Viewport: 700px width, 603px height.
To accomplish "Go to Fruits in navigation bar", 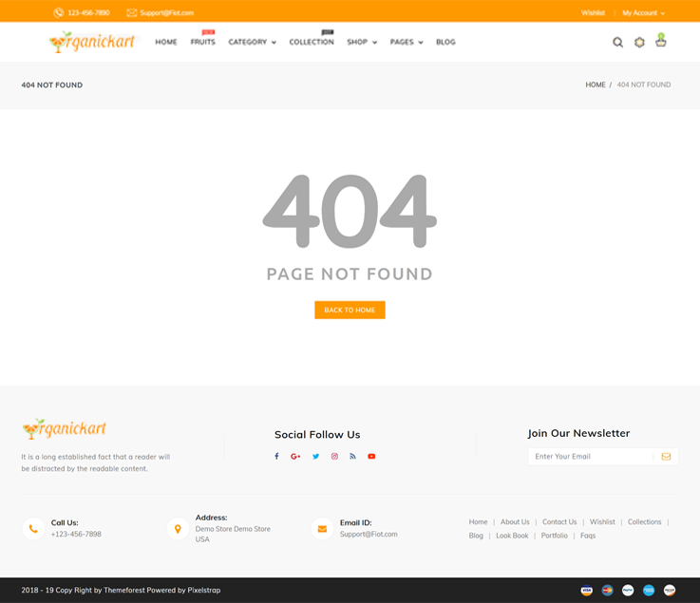I will (x=202, y=42).
